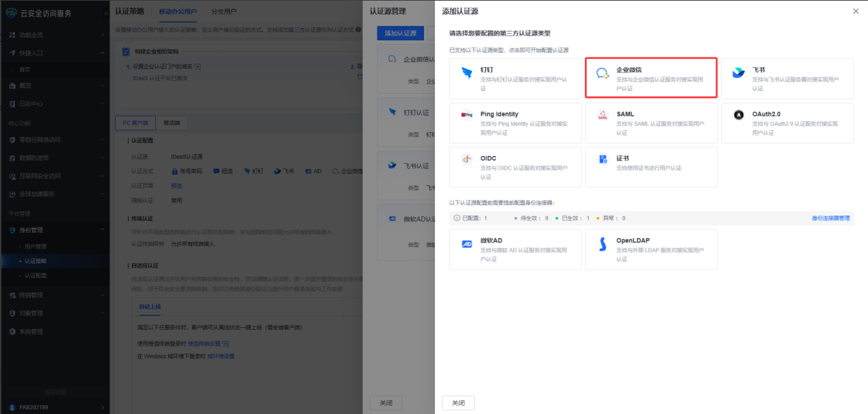Open the 自动上线 tab
868x414 pixels.
(150, 307)
